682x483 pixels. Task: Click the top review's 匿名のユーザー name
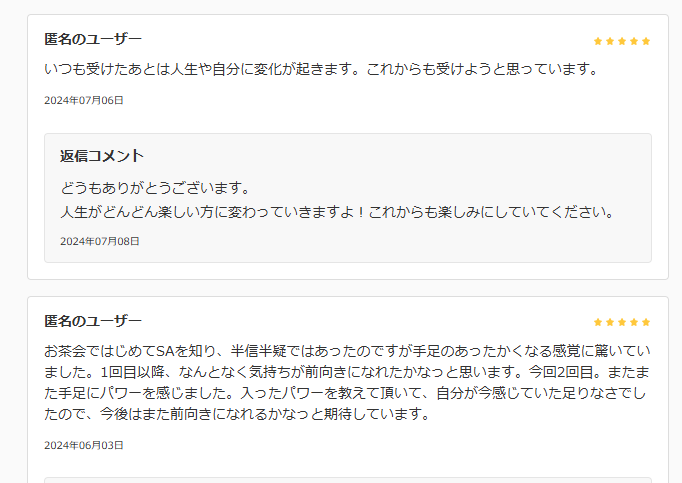[93, 39]
